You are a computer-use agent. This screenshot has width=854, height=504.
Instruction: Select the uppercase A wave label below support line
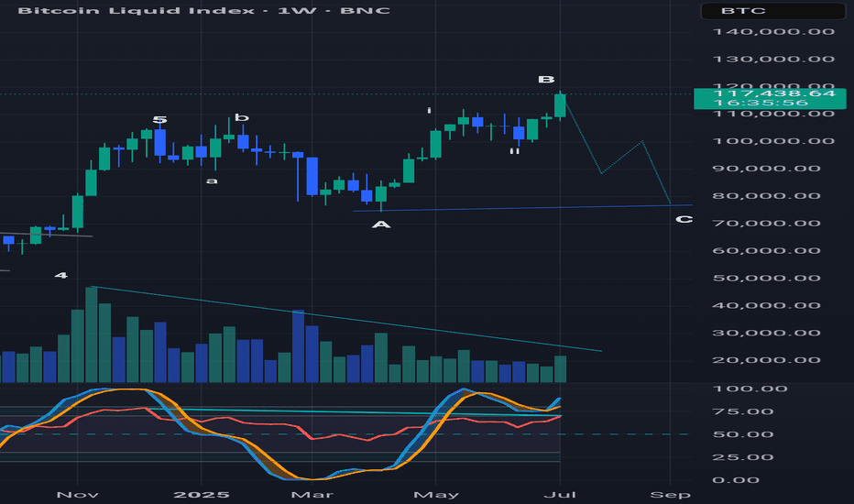tap(381, 225)
